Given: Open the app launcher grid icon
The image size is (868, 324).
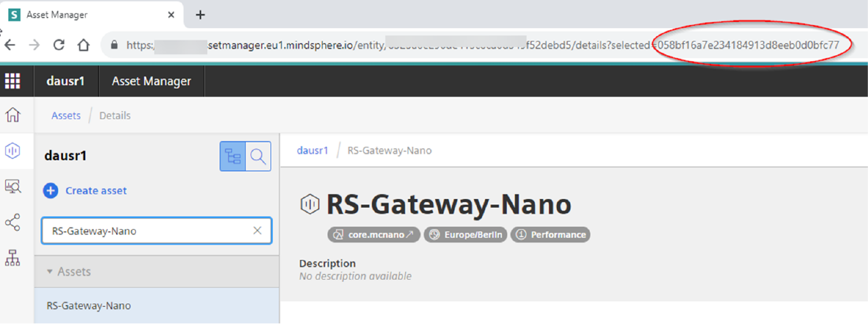Looking at the screenshot, I should [12, 81].
